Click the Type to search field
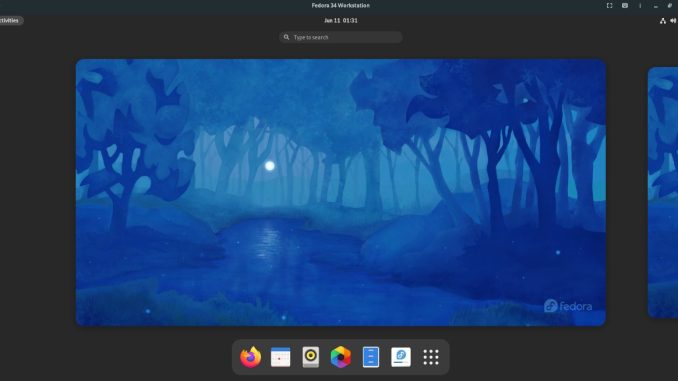Viewport: 678px width, 381px height. pos(341,37)
